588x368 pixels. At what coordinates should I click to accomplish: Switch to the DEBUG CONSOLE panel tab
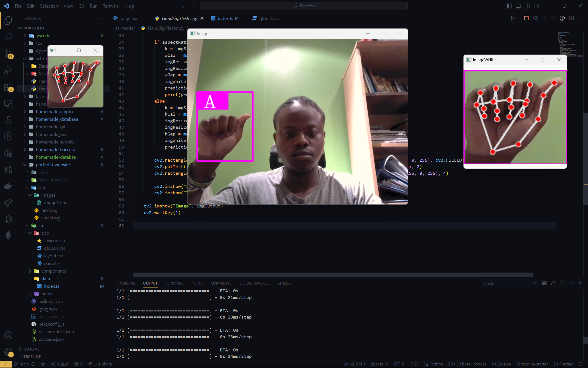pos(254,283)
